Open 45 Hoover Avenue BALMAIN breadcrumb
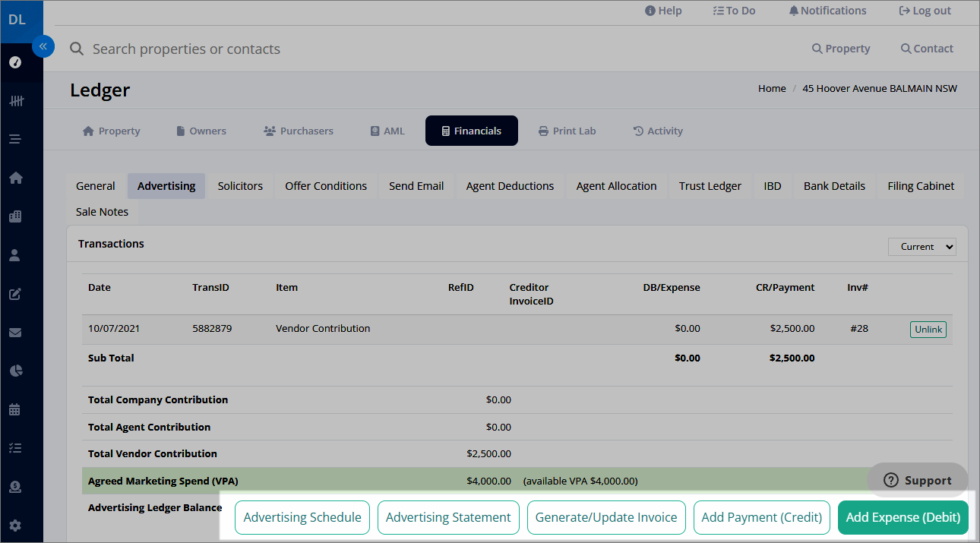Screen dimensions: 980x543 pos(880,89)
